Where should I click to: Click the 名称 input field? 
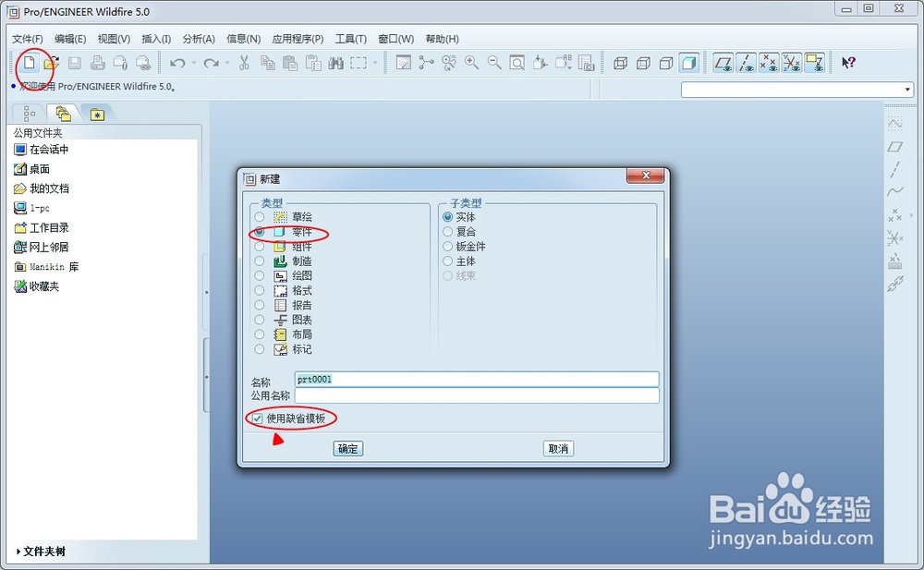click(x=477, y=379)
